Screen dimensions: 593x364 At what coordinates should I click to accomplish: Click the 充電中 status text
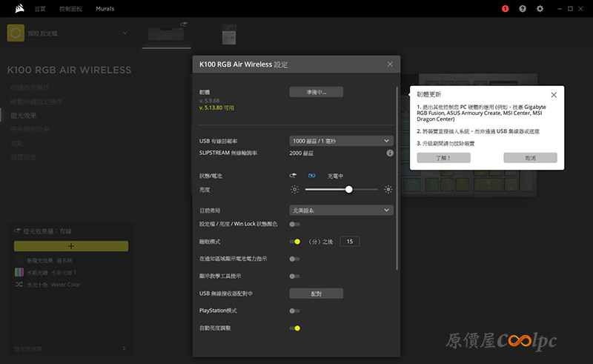(x=335, y=176)
